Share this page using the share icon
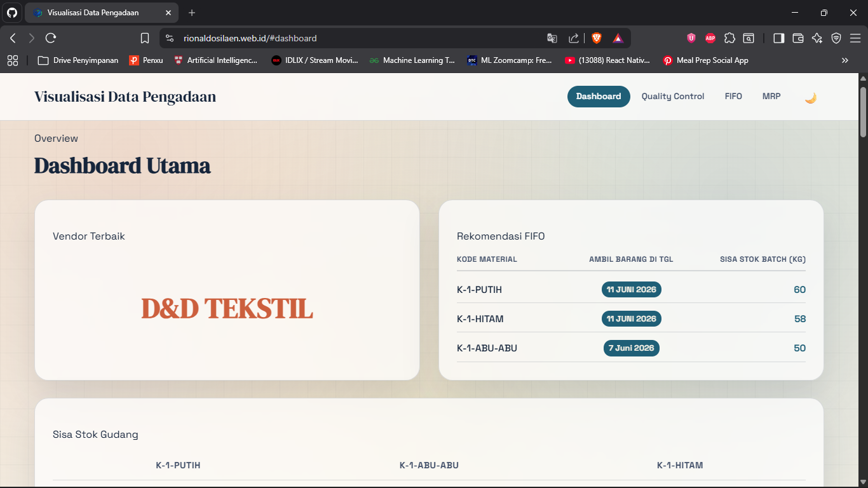Screen dimensions: 868x488 pos(573,38)
